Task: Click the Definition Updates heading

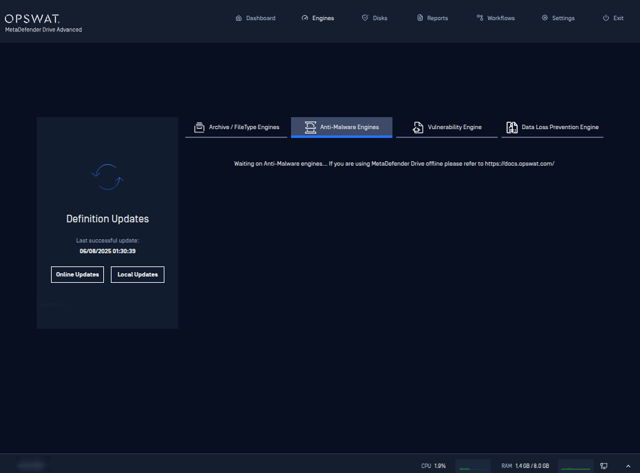Action: [107, 219]
